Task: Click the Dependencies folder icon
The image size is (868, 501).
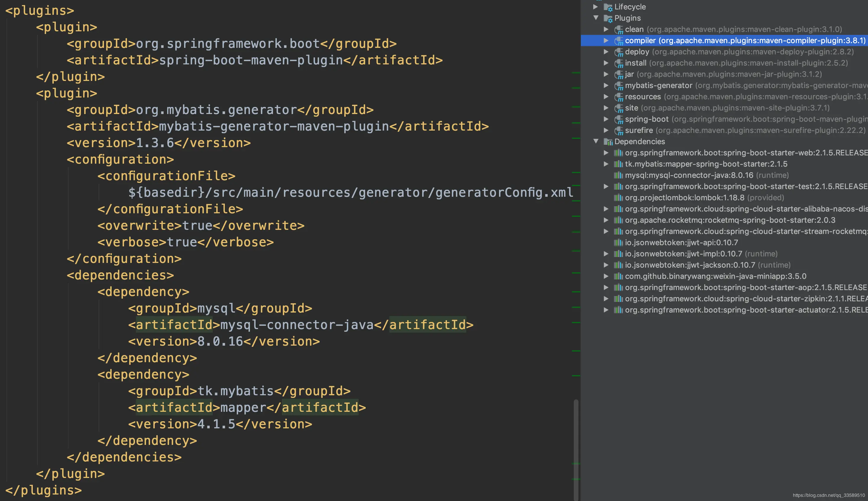Action: (608, 142)
